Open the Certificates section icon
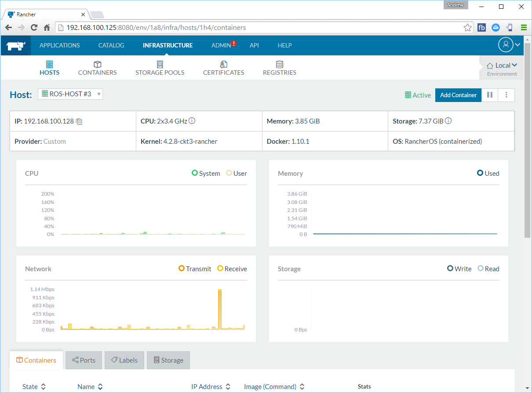This screenshot has width=532, height=393. [223, 65]
